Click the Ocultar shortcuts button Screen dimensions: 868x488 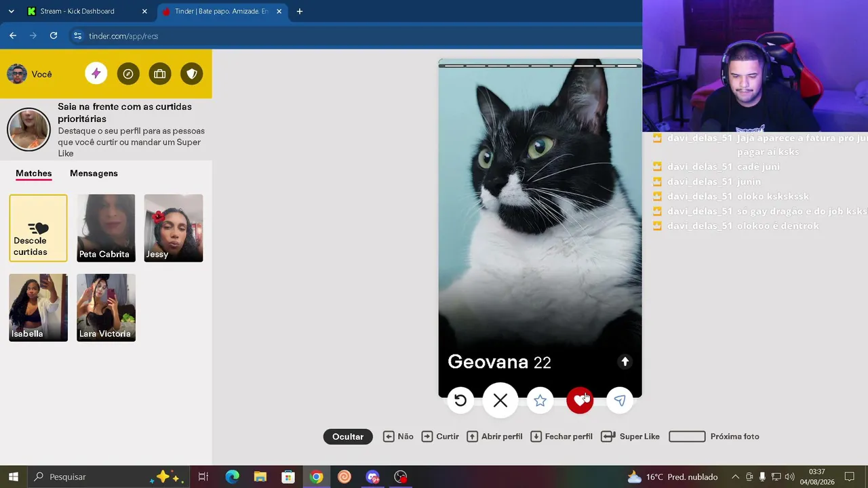(x=348, y=436)
